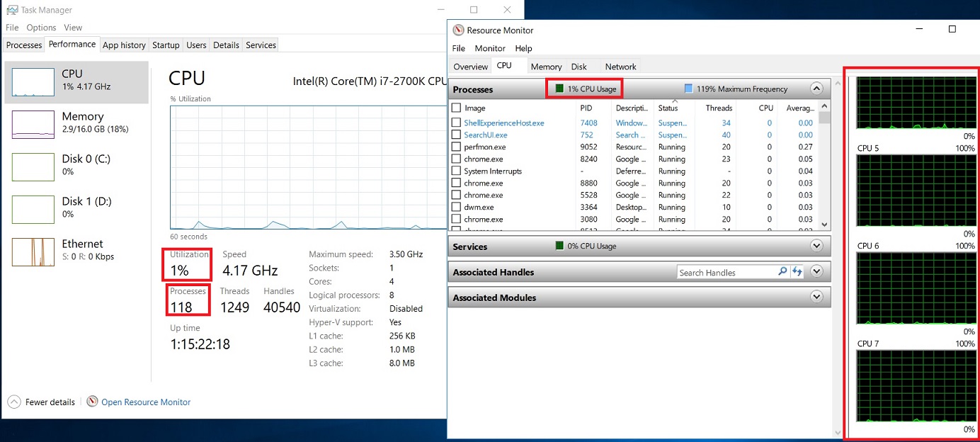
Task: Expand the Associated Handles section
Action: pos(816,272)
